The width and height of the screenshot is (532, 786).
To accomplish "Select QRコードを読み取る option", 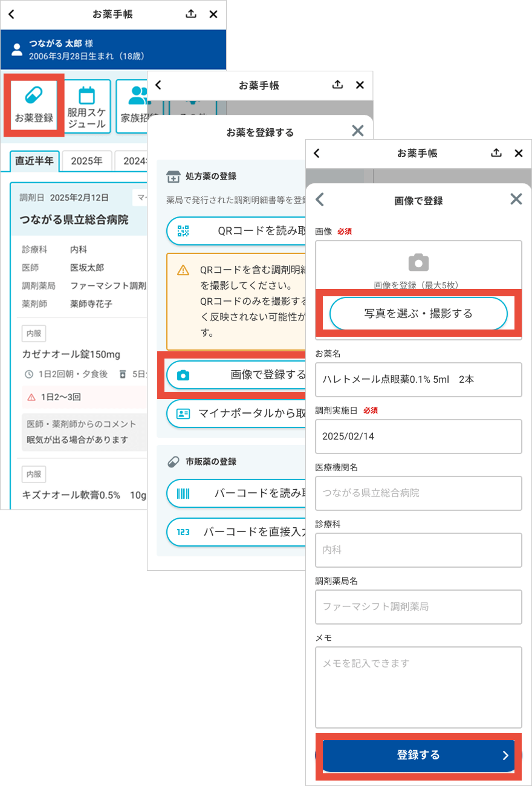I will click(236, 231).
